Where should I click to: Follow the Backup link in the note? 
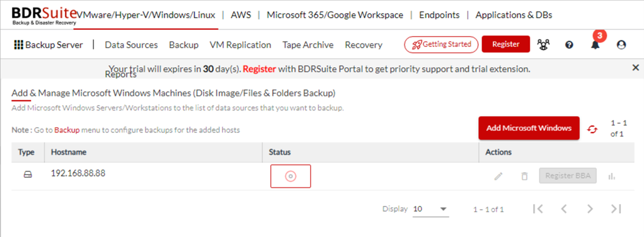tap(67, 130)
